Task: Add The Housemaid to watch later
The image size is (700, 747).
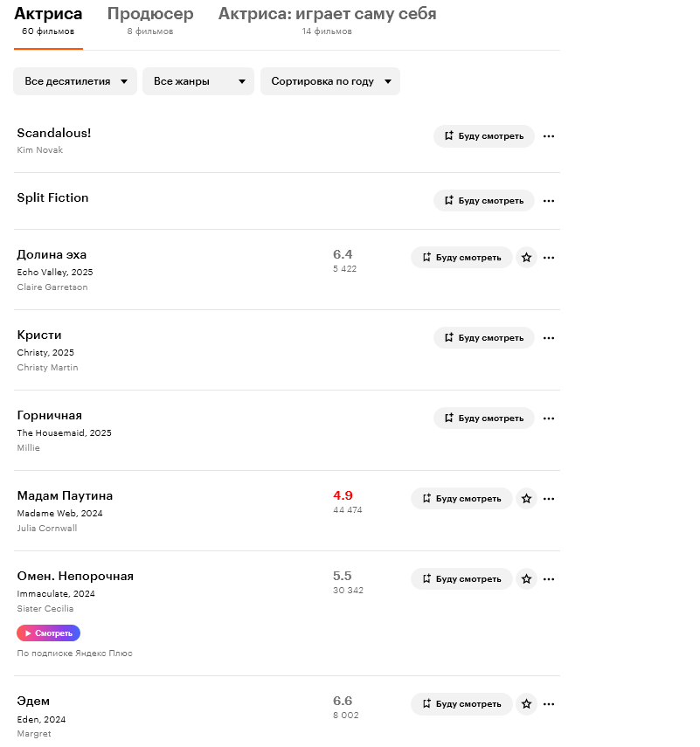Action: (483, 418)
